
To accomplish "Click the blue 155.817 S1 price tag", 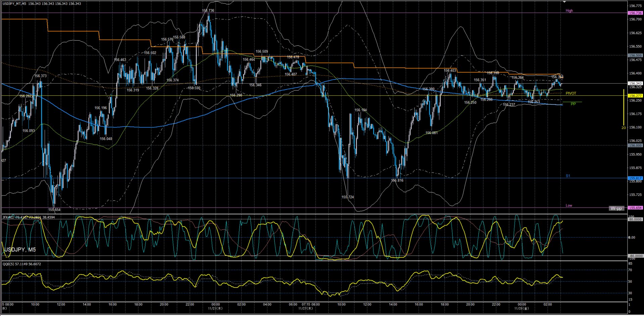I will point(635,178).
